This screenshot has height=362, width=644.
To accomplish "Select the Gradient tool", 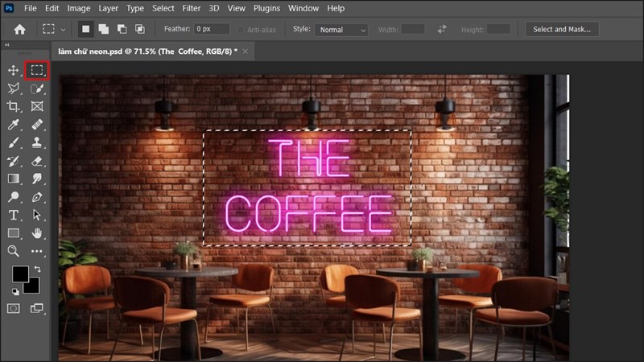I will 13,179.
